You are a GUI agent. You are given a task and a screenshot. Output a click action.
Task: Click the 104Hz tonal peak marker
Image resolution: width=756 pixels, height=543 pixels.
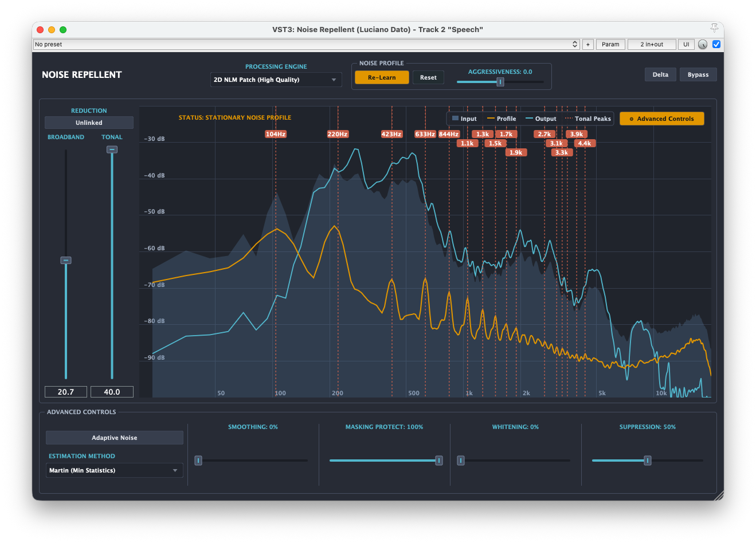[x=276, y=134]
